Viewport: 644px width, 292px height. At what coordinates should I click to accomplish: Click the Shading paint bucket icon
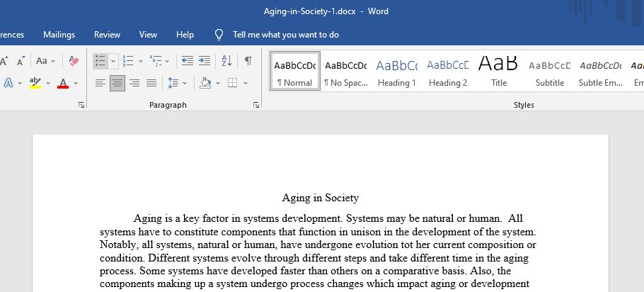(205, 83)
